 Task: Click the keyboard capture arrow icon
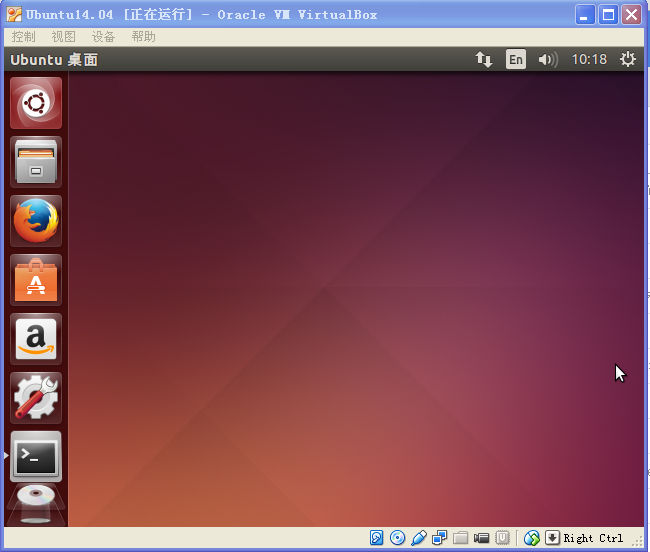552,538
